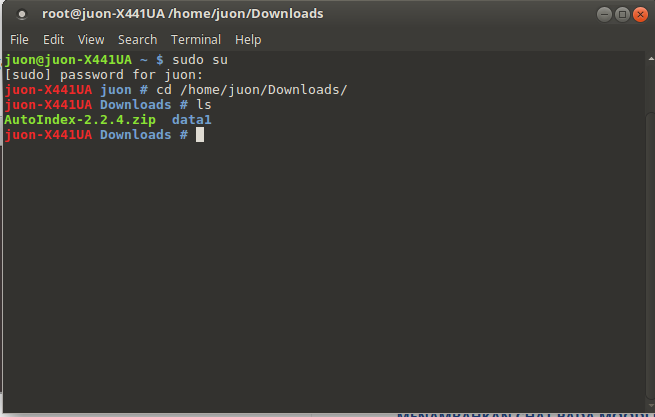The width and height of the screenshot is (655, 417).
Task: Open the Search menu
Action: tap(137, 40)
